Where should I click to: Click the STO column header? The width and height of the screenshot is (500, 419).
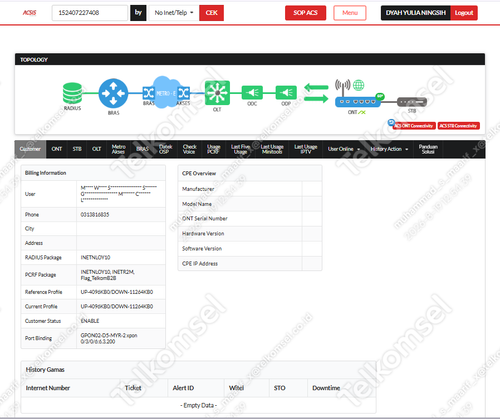(x=279, y=388)
